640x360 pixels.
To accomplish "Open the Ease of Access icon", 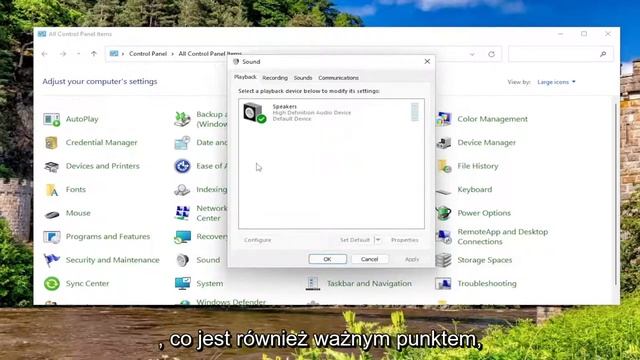I will pyautogui.click(x=182, y=166).
